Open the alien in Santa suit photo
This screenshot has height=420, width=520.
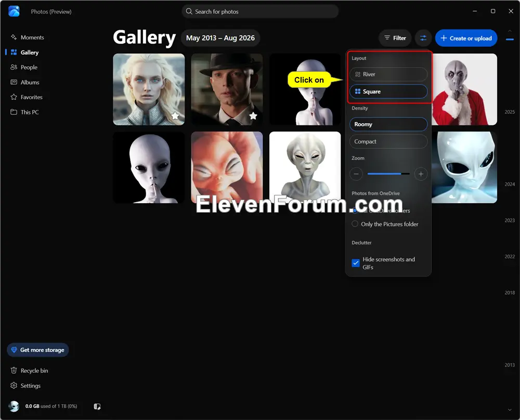[x=464, y=89]
